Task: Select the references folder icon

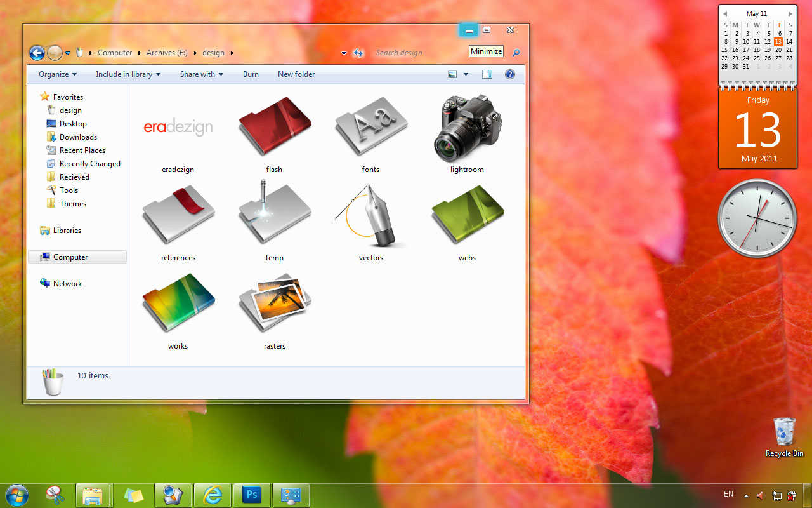Action: [x=178, y=215]
